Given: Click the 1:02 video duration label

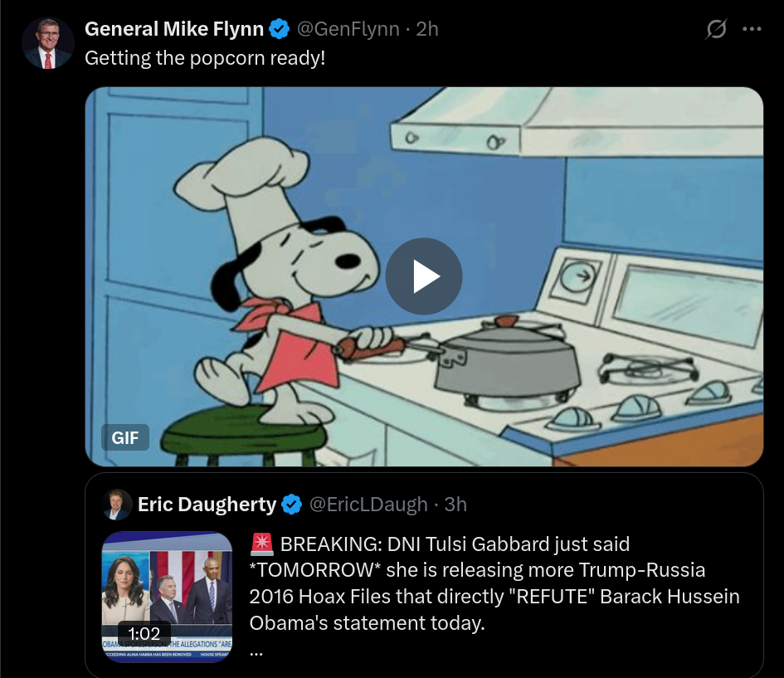Looking at the screenshot, I should click(144, 633).
